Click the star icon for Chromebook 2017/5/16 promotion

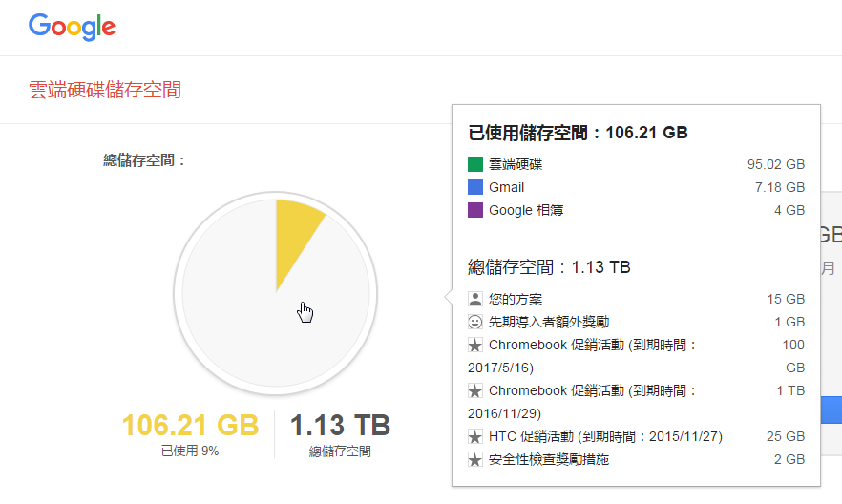click(x=475, y=345)
